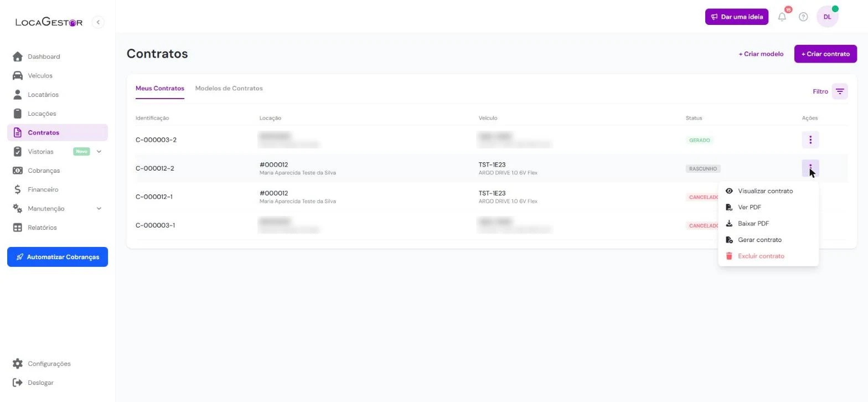Click identifier C-000012-1 in the table

(x=154, y=197)
